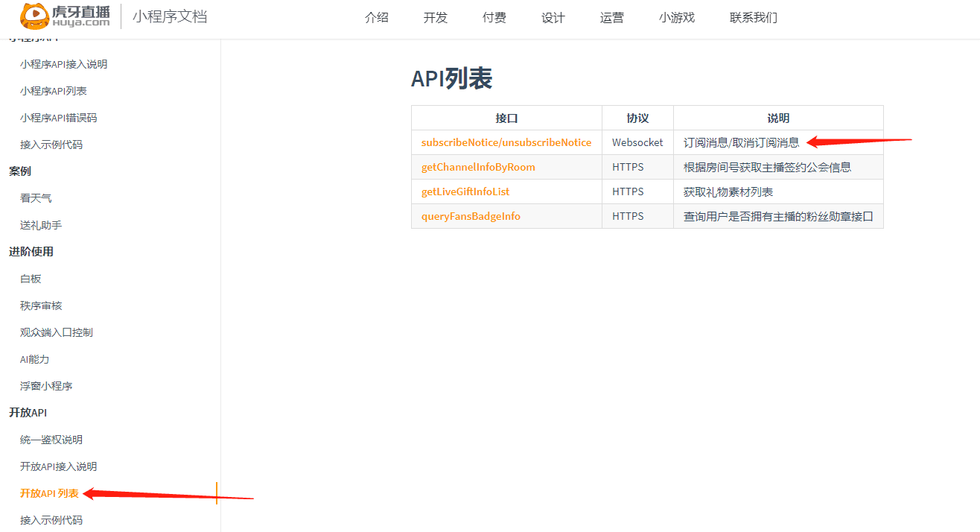The image size is (980, 532).
Task: Open the 介绍 navigation menu item
Action: [377, 18]
